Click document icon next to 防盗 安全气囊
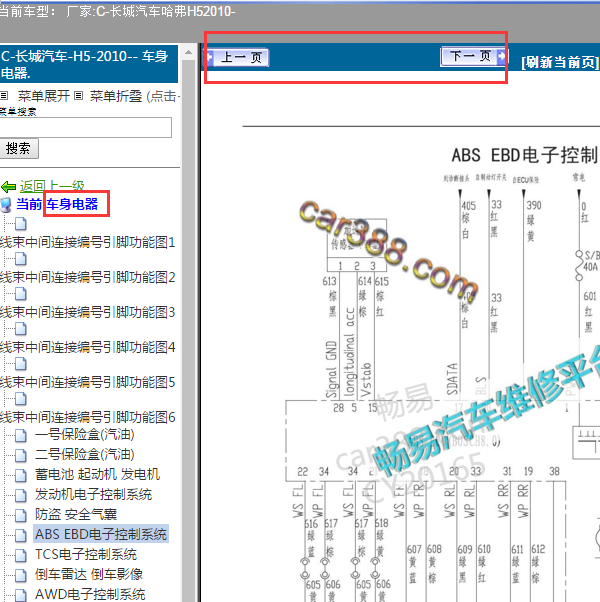Screen dimensions: 600x602 tap(21, 515)
